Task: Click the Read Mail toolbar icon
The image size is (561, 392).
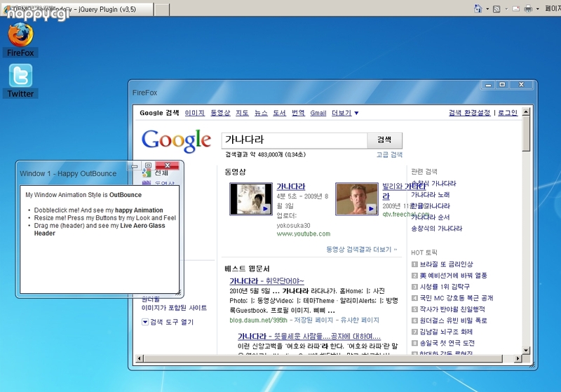Action: click(516, 9)
